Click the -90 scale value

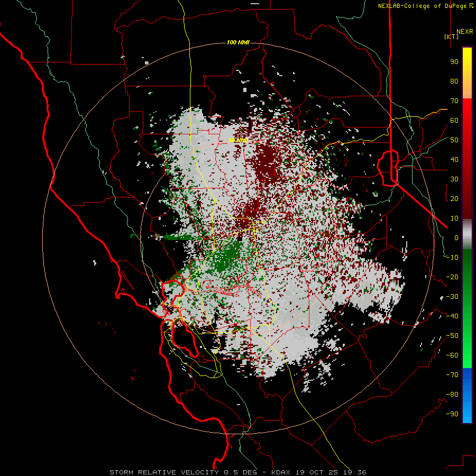point(452,414)
